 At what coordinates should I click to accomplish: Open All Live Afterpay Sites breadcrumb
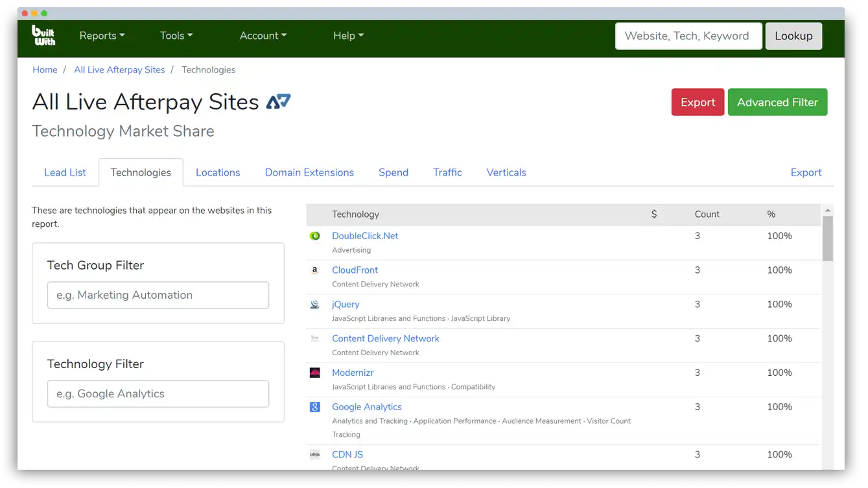tap(119, 70)
